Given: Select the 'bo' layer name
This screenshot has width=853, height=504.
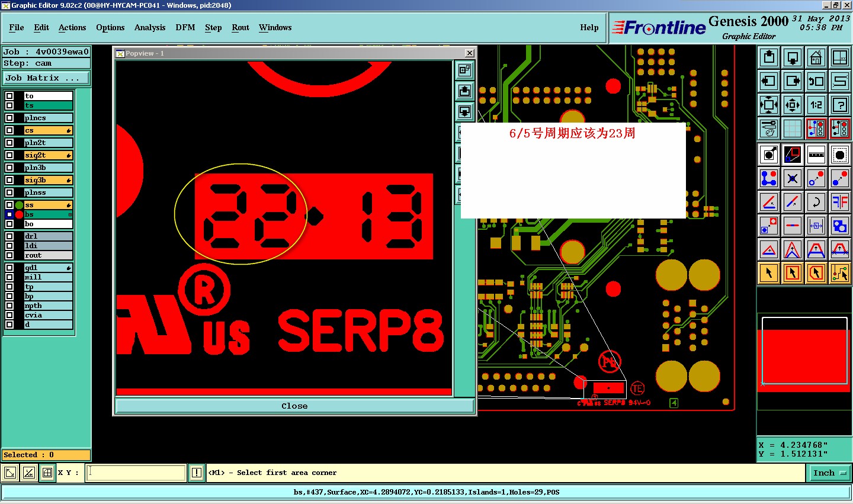Looking at the screenshot, I should point(49,224).
